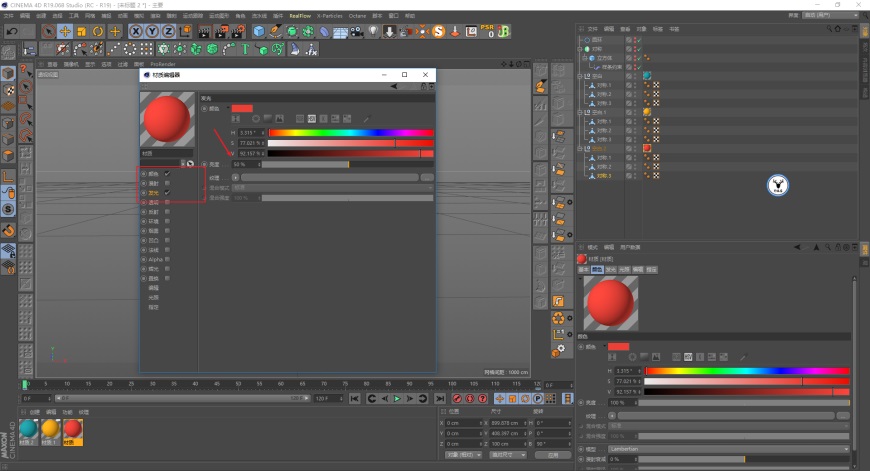Search objects with the magnifier in object manager
Viewport: 870px width, 471px height.
pyautogui.click(x=829, y=29)
